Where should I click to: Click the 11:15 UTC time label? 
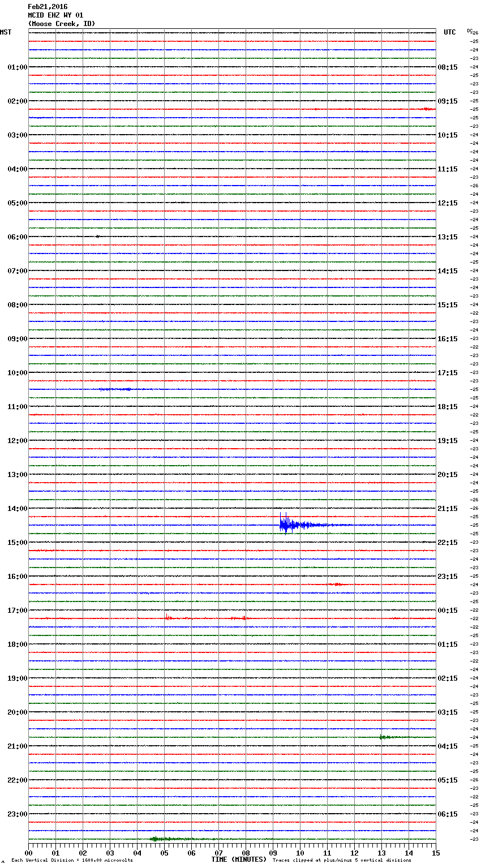pyautogui.click(x=448, y=169)
